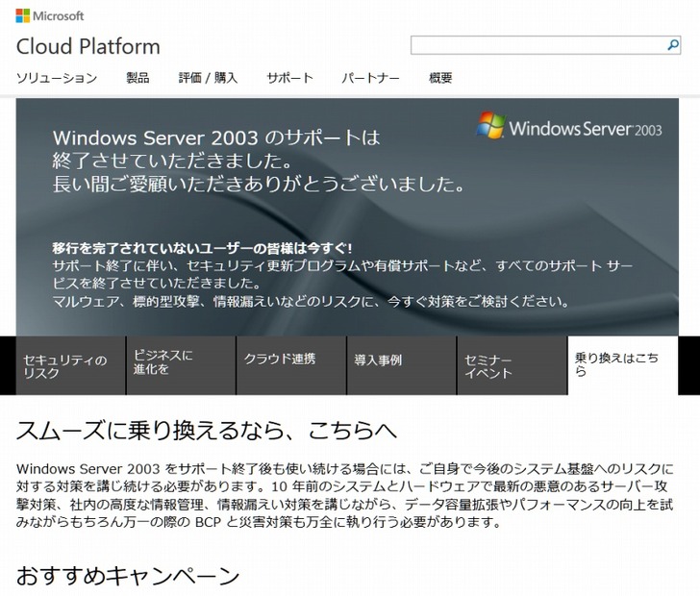Open the パートナー menu

(x=370, y=78)
